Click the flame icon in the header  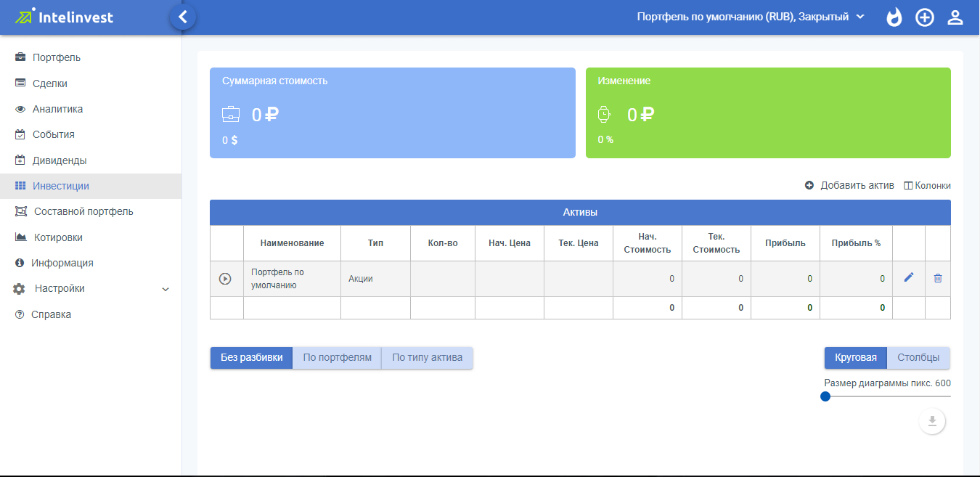(x=894, y=17)
